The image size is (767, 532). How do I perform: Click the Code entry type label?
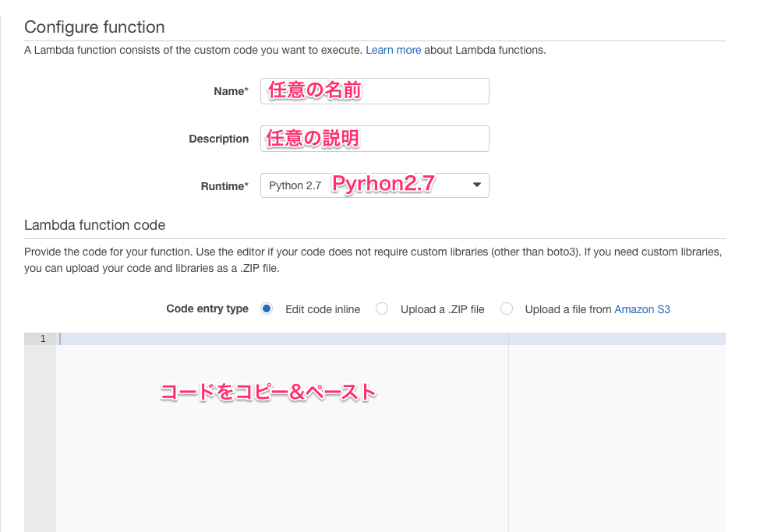pyautogui.click(x=207, y=308)
